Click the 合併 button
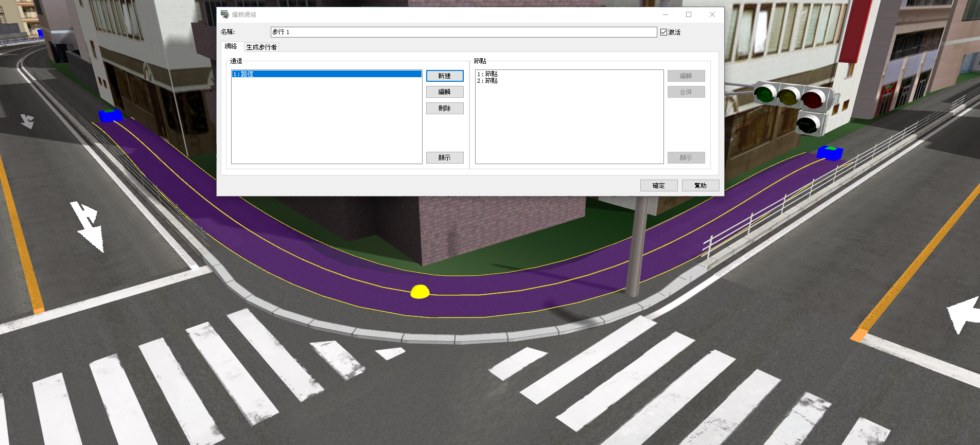 coord(686,92)
